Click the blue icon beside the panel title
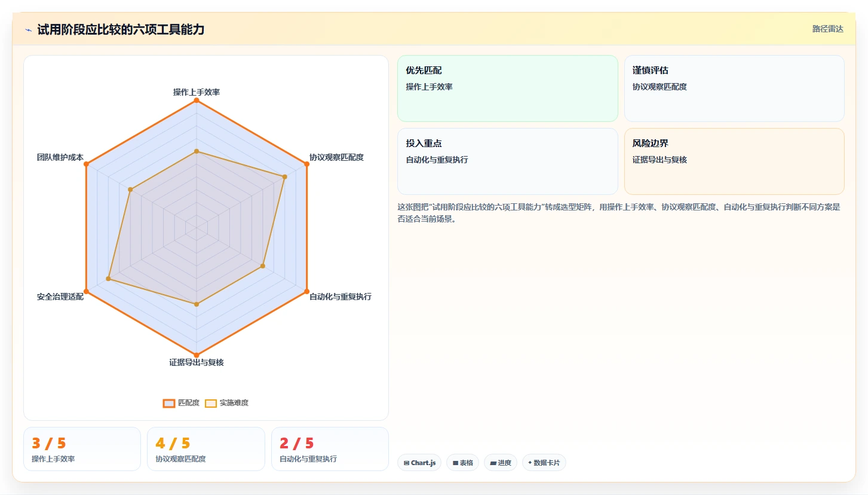 coord(28,30)
